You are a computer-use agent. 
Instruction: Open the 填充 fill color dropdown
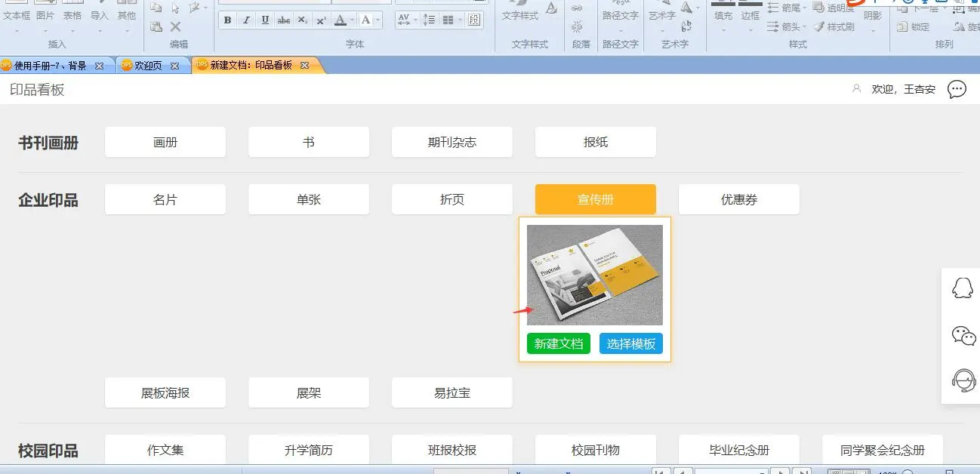[723, 31]
